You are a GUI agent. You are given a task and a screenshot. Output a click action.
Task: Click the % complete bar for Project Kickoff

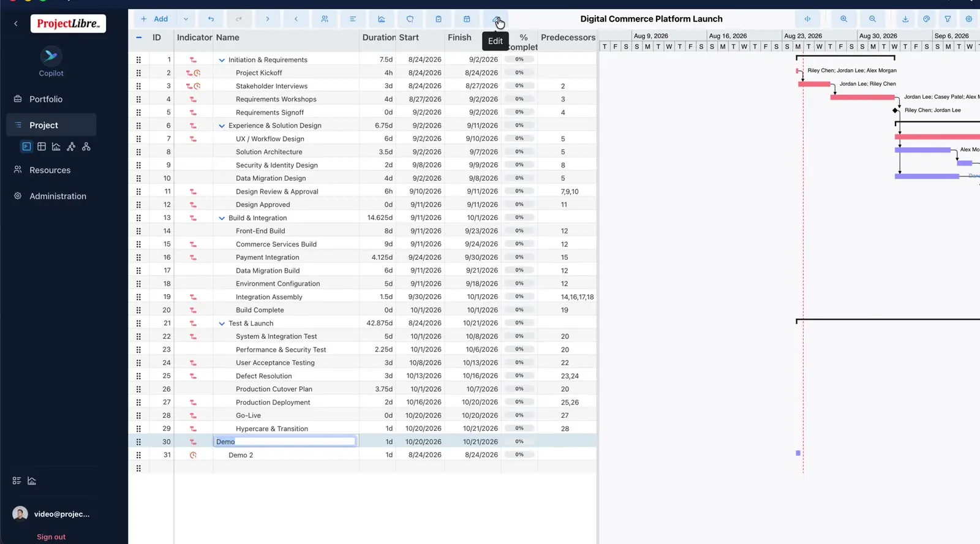(x=519, y=73)
